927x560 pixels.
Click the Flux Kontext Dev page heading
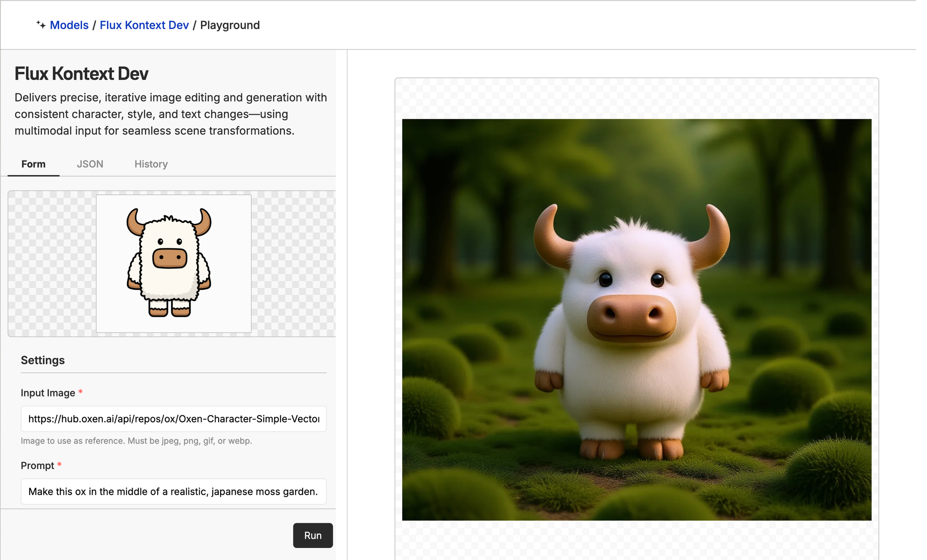click(82, 74)
